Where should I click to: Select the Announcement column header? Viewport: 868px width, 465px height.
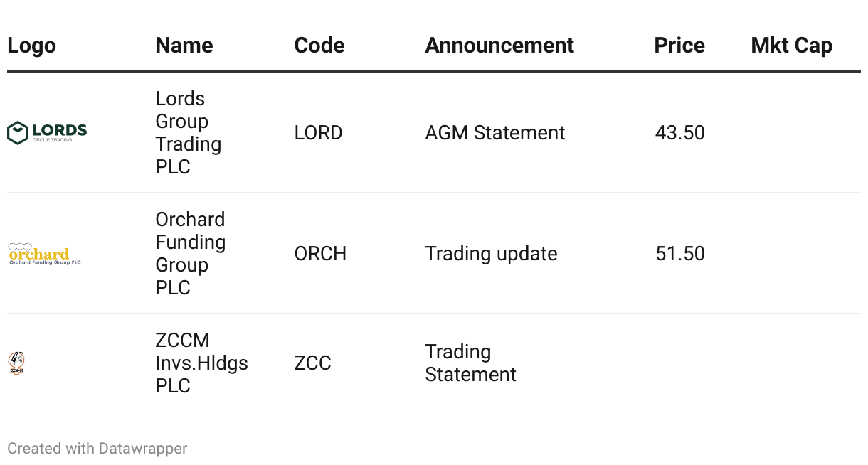tap(499, 46)
